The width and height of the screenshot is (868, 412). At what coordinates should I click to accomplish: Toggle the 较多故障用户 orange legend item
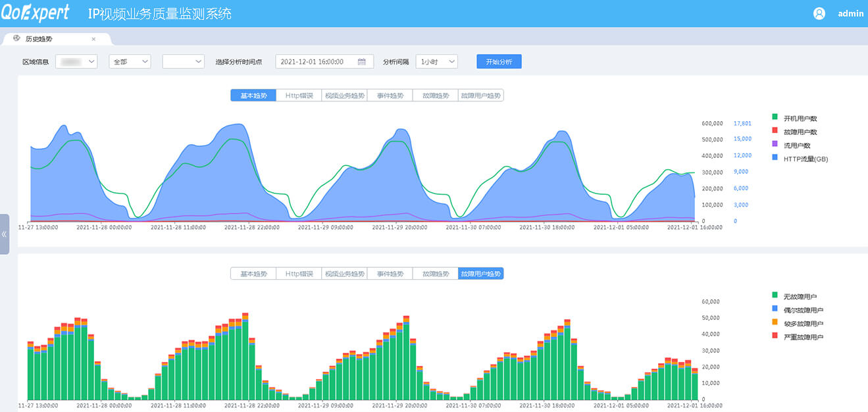pyautogui.click(x=802, y=324)
